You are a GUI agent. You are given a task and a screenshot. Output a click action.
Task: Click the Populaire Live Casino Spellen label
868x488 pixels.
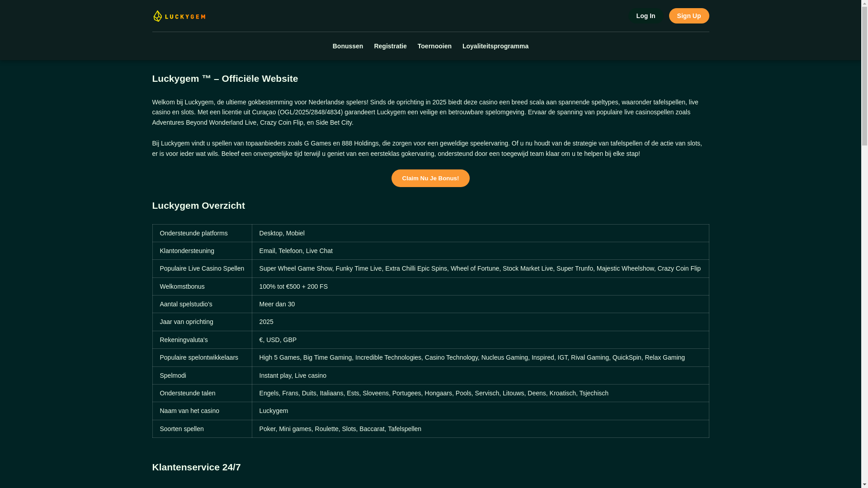(x=202, y=268)
